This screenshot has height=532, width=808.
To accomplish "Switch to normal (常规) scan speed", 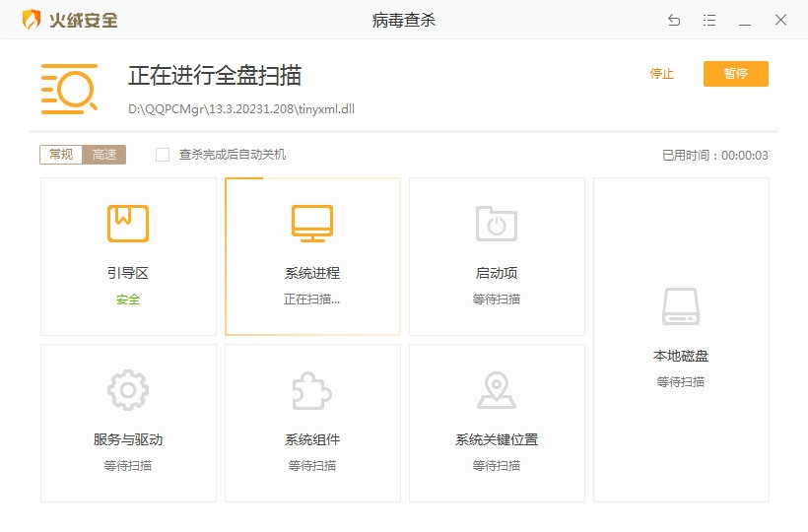I will pyautogui.click(x=61, y=155).
